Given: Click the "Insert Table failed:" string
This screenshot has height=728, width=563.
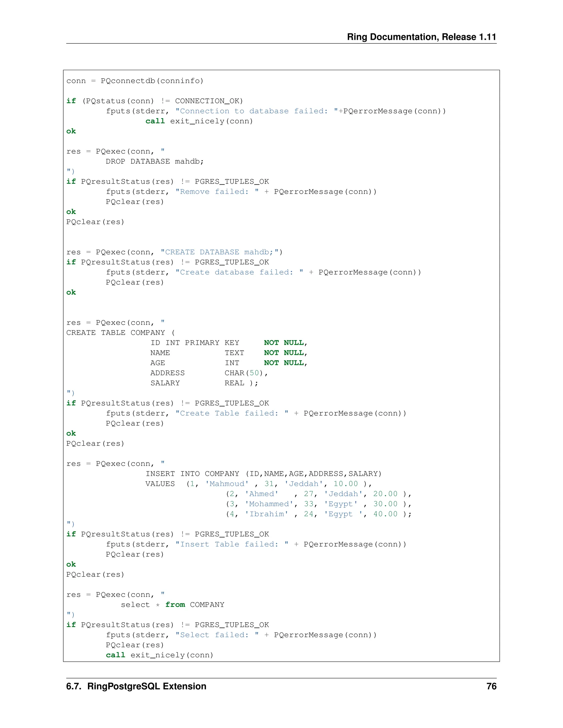Looking at the screenshot, I should pos(232,544).
